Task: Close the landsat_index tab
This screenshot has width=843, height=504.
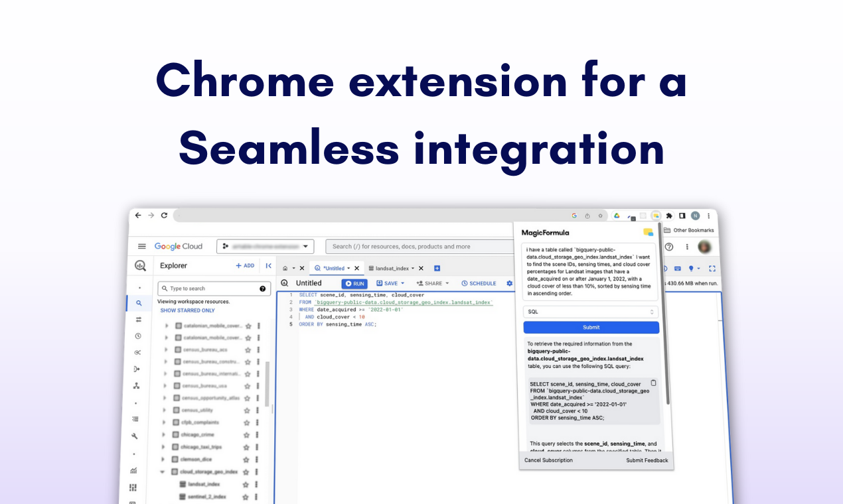Action: point(421,268)
